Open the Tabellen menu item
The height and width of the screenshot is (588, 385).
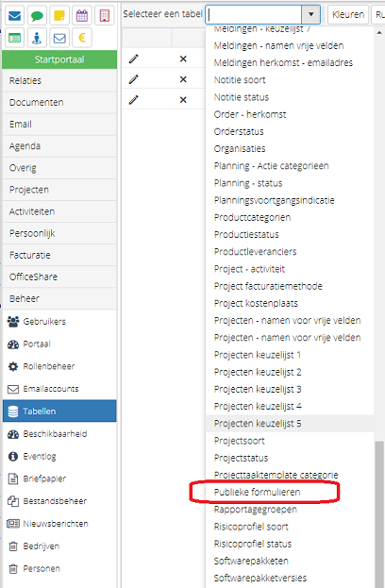(x=59, y=411)
